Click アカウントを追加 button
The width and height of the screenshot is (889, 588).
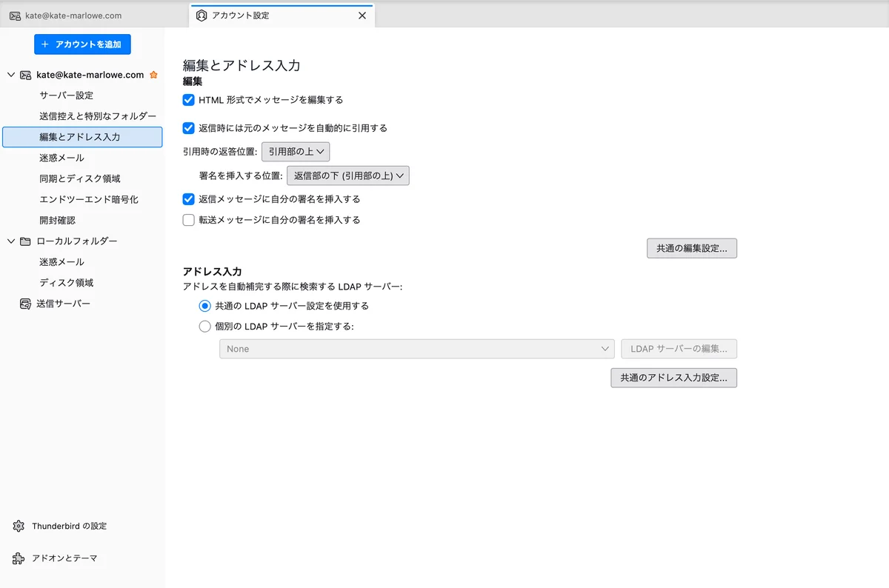82,44
